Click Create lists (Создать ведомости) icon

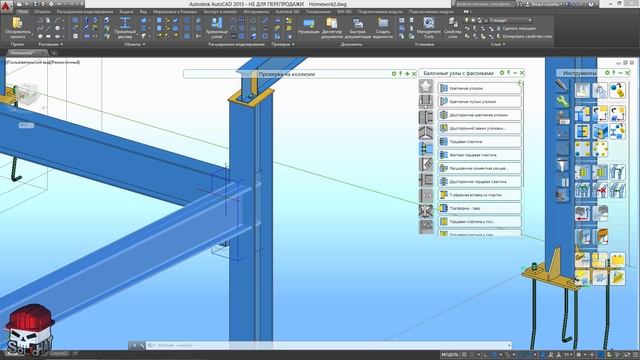point(383,28)
